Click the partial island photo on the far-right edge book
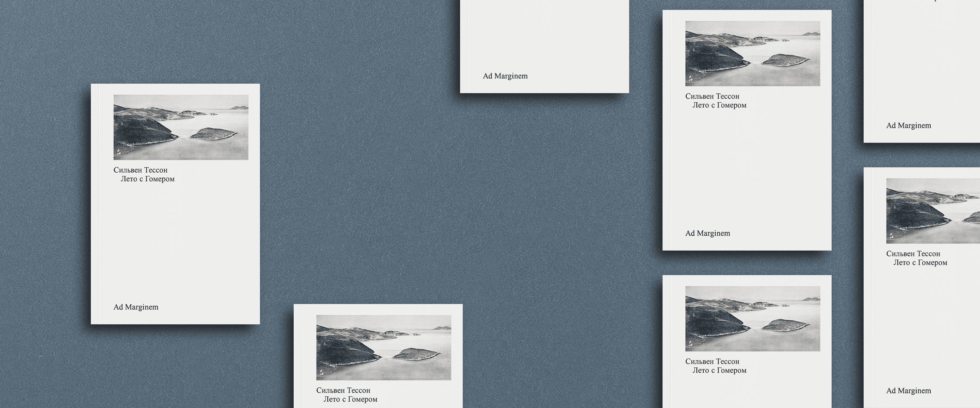 (933, 211)
